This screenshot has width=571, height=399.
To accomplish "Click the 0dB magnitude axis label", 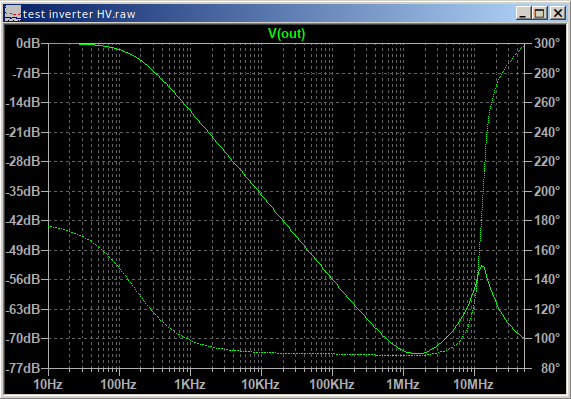I will (28, 44).
